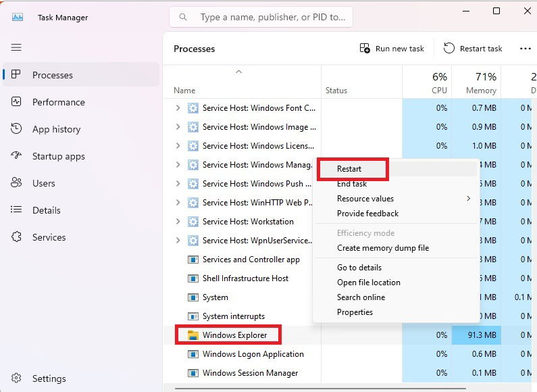Click the Task Manager app icon

pos(18,17)
